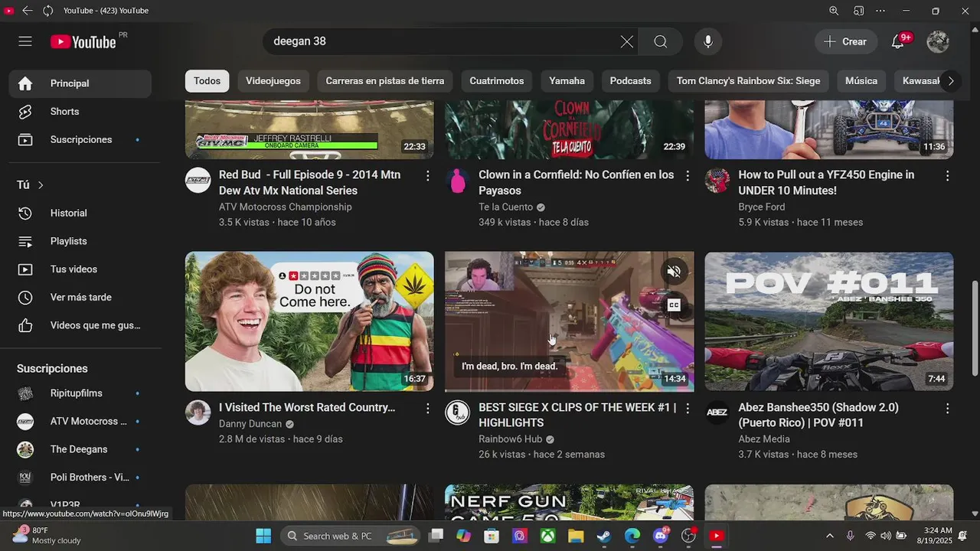Select Tom Clancy's Rainbow Six: Siege chip

748,81
